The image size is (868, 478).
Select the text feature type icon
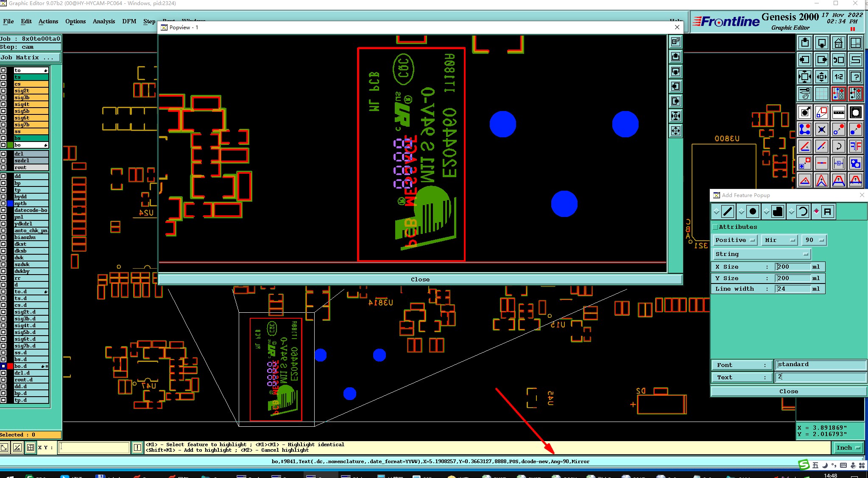(x=827, y=211)
